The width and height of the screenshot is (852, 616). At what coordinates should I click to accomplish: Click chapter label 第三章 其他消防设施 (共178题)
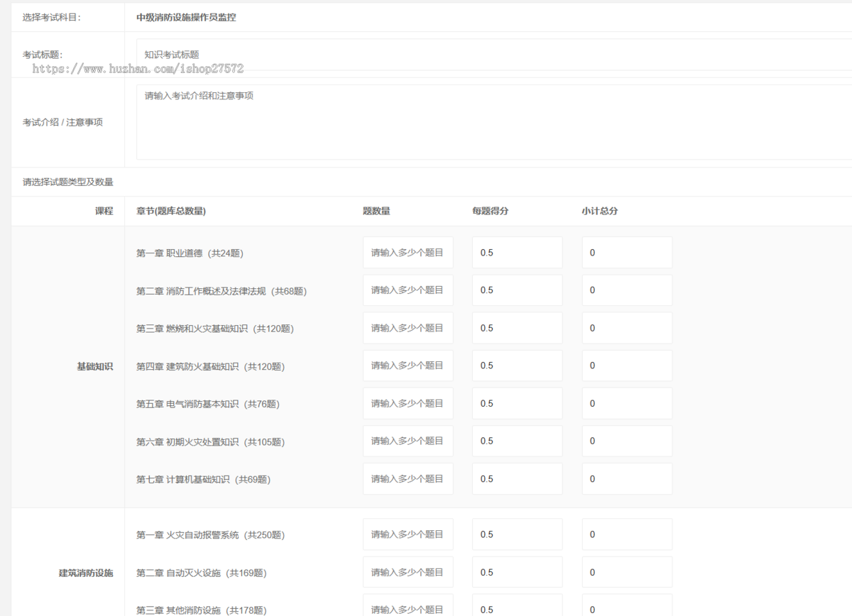(x=202, y=610)
